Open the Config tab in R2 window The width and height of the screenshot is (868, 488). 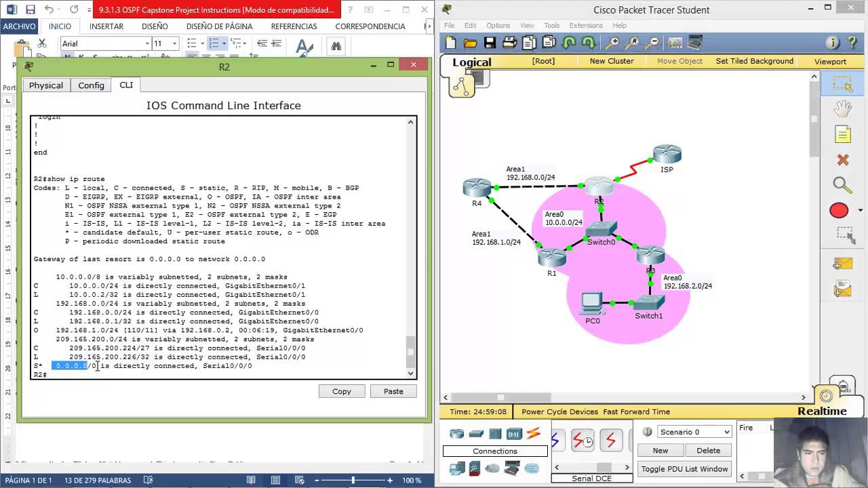tap(91, 85)
